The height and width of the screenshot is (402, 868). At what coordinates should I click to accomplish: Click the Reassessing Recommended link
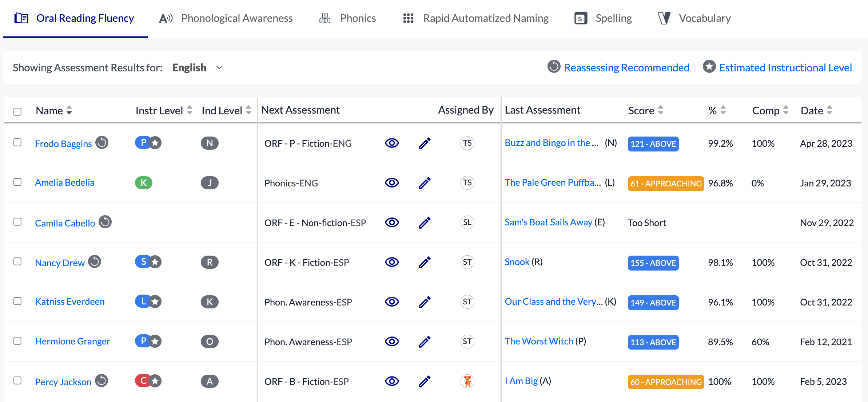pos(626,68)
